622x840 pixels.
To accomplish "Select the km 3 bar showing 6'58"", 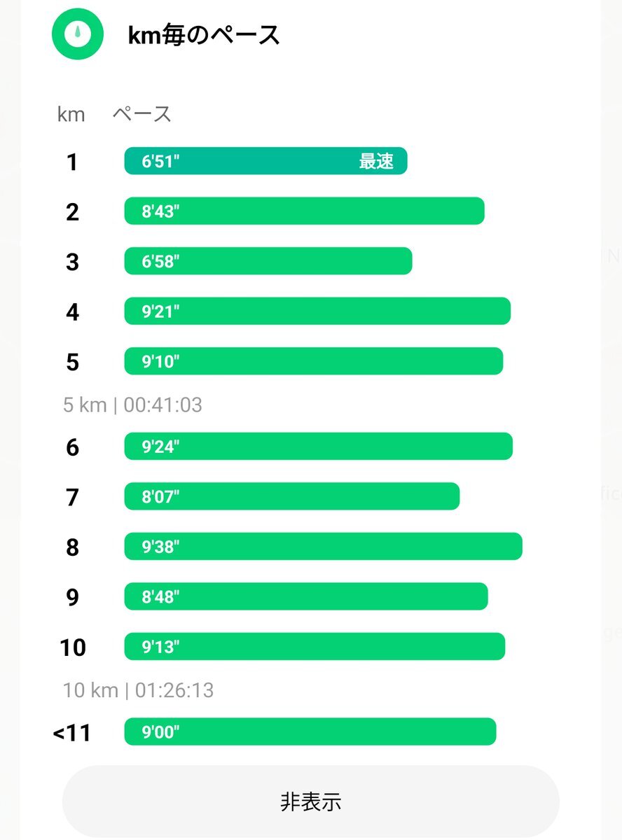I will [268, 261].
